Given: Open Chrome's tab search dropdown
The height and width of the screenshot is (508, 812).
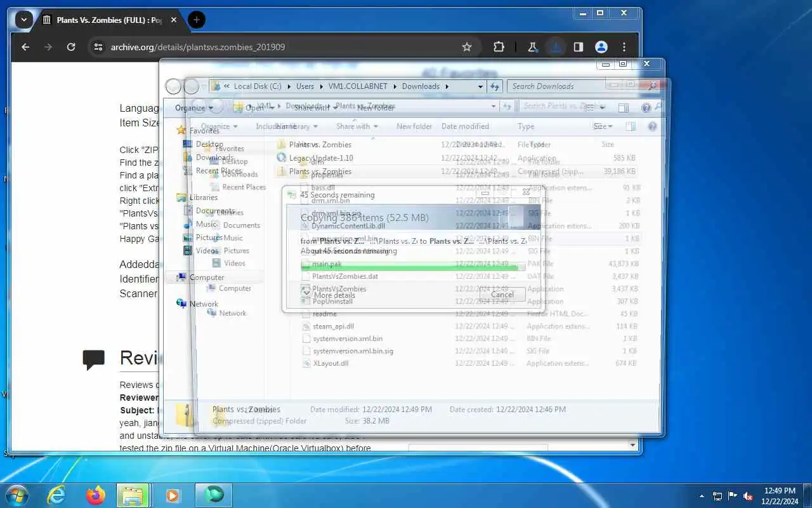Looking at the screenshot, I should click(23, 20).
